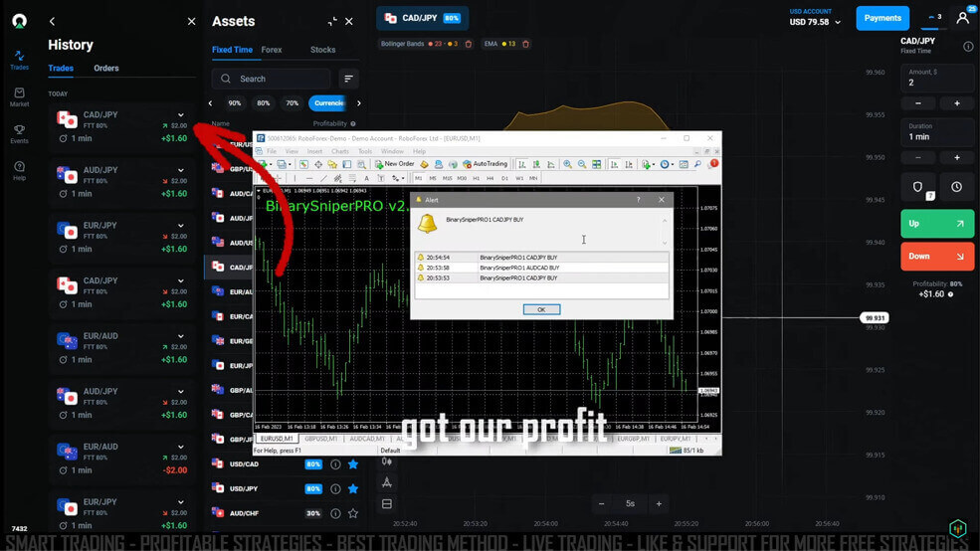Zoom out chart using MetaTrader magnifier minus
Screen dimensions: 980x551
tap(582, 164)
